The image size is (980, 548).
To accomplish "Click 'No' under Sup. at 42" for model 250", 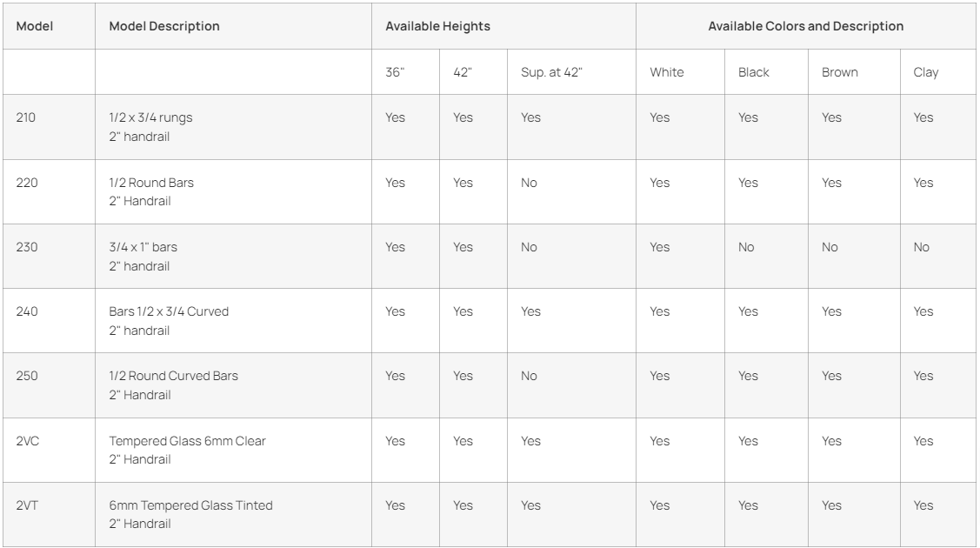I will pyautogui.click(x=529, y=376).
